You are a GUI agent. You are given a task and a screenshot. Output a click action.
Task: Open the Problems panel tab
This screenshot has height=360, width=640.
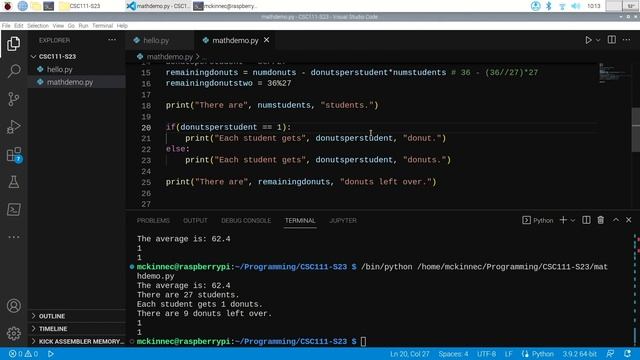[x=153, y=220]
